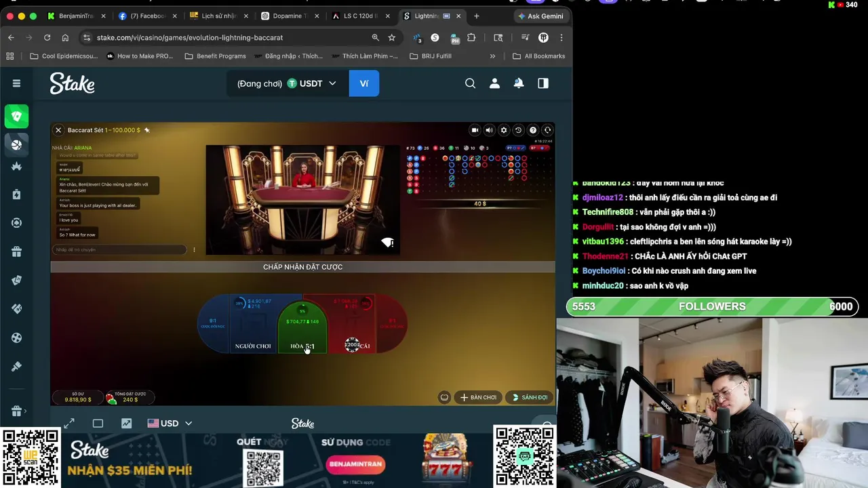The image size is (868, 488).
Task: Switch to theatre mode rectangle icon
Action: coord(98,424)
